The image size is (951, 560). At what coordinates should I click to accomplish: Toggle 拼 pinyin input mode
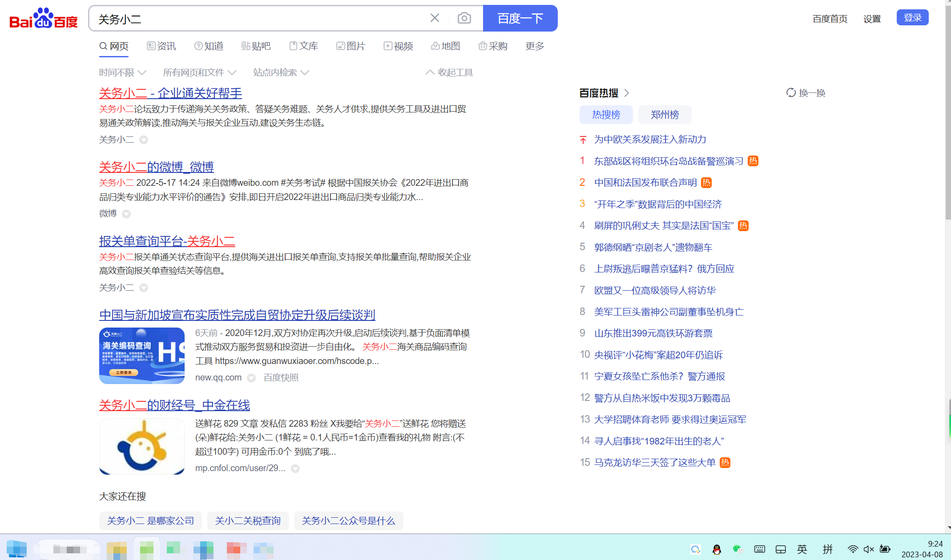(827, 549)
